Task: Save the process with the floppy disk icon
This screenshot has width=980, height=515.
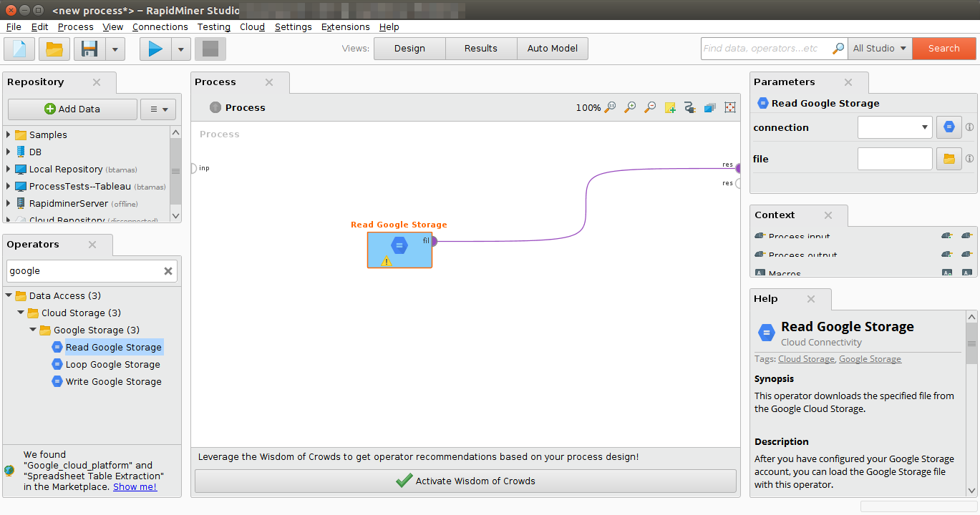Action: click(89, 49)
